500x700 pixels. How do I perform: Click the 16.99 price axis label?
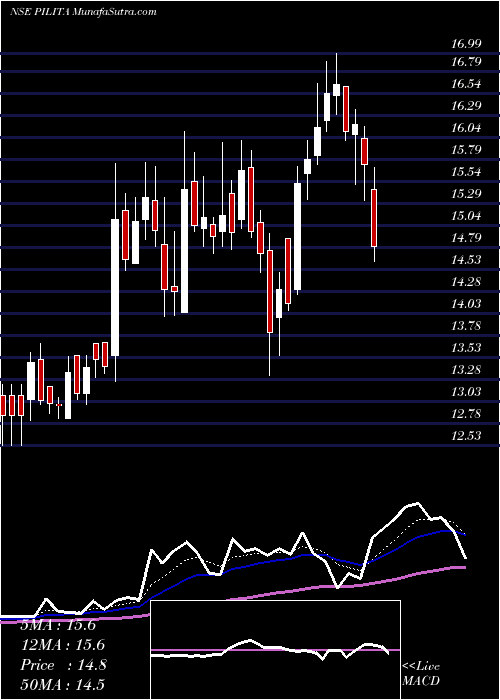pos(466,44)
